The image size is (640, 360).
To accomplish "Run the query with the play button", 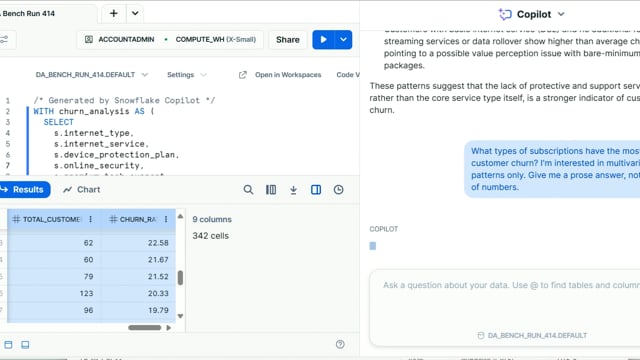I will coord(323,40).
